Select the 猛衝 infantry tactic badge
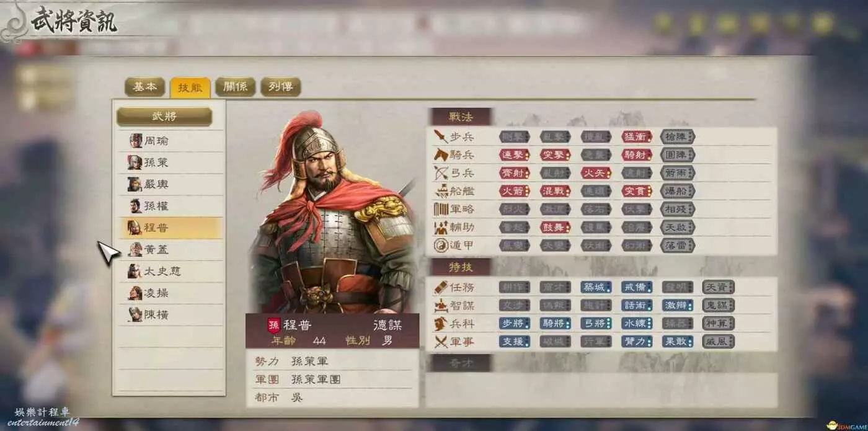868x431 pixels. coord(637,136)
